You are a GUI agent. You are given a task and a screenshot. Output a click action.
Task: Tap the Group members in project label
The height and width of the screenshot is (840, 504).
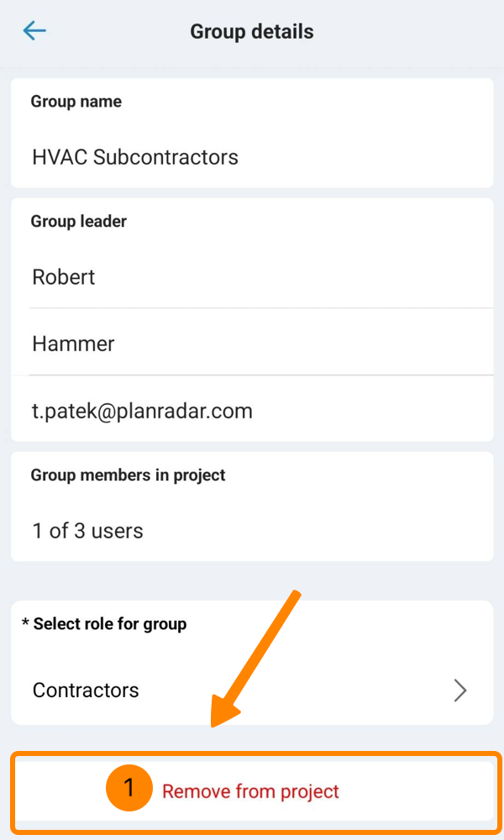129,475
